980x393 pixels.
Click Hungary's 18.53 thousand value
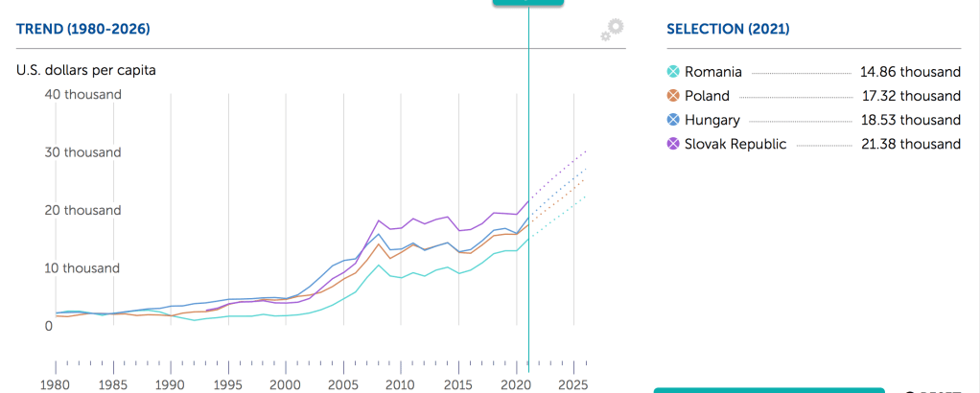910,120
